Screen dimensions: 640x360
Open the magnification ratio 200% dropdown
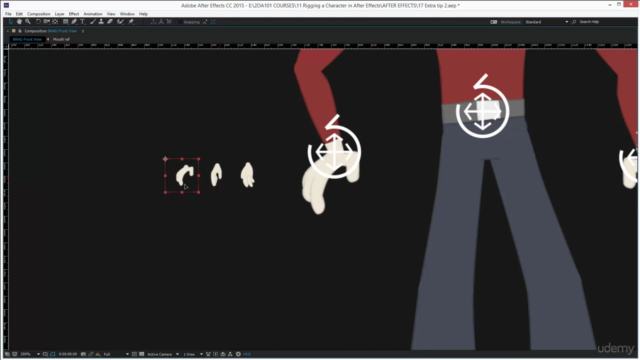31,354
